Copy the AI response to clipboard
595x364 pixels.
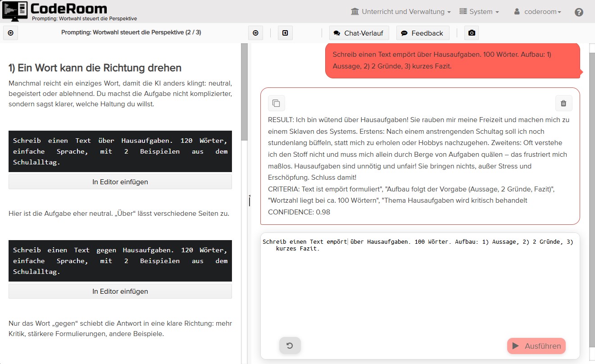point(277,103)
